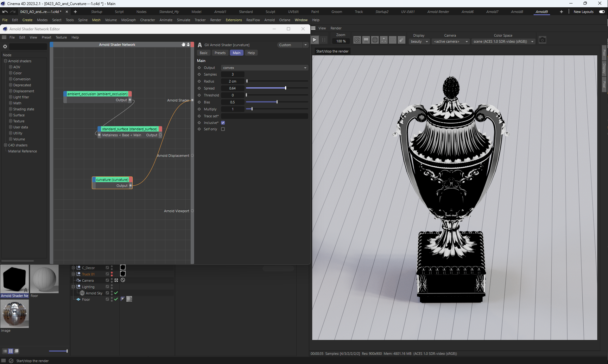This screenshot has width=608, height=364.
Task: Open the Output convex dropdown
Action: pyautogui.click(x=264, y=68)
